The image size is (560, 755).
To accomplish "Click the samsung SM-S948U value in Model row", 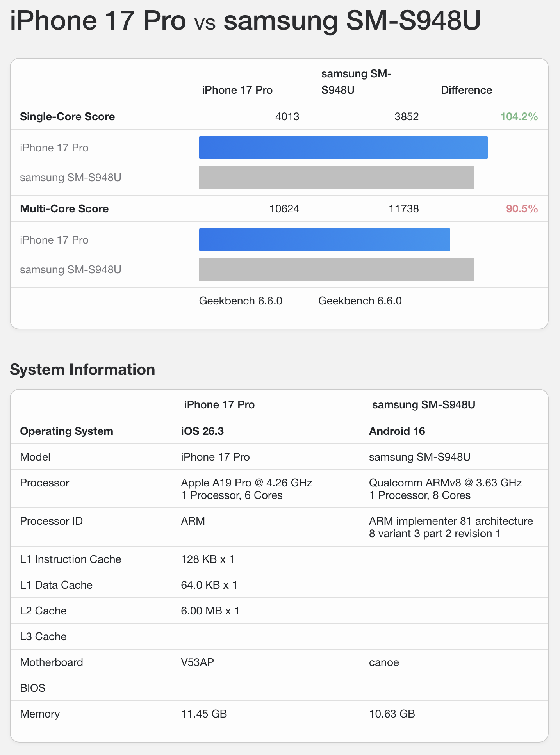I will coord(420,457).
